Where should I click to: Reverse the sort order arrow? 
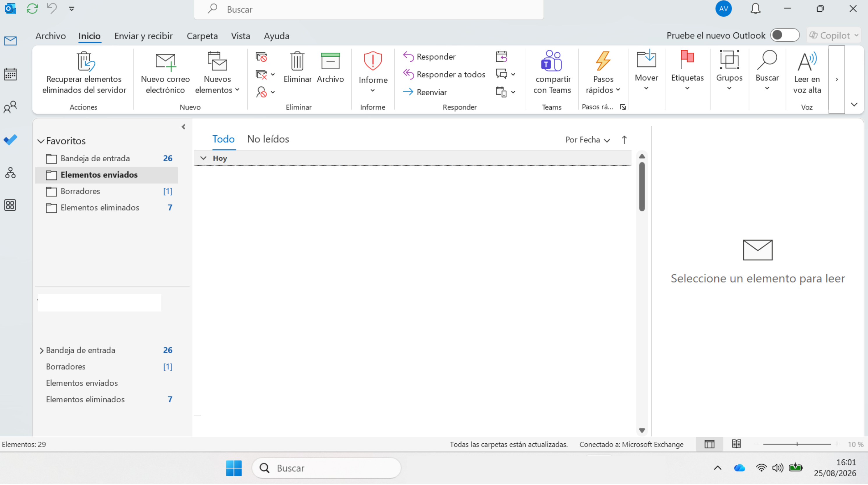tap(624, 140)
